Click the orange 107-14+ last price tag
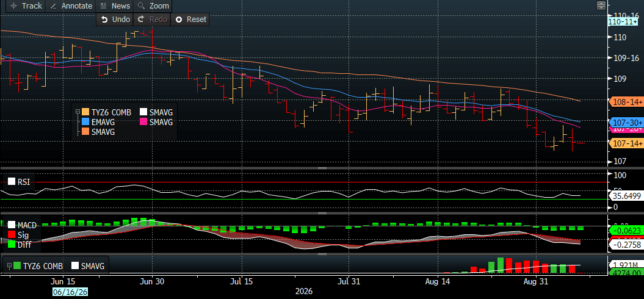The image size is (644, 299). pos(626,143)
